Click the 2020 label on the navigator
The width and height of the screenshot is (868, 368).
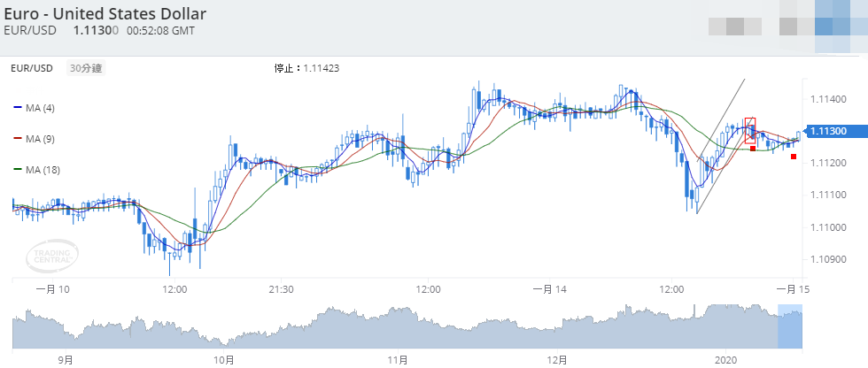coord(725,359)
